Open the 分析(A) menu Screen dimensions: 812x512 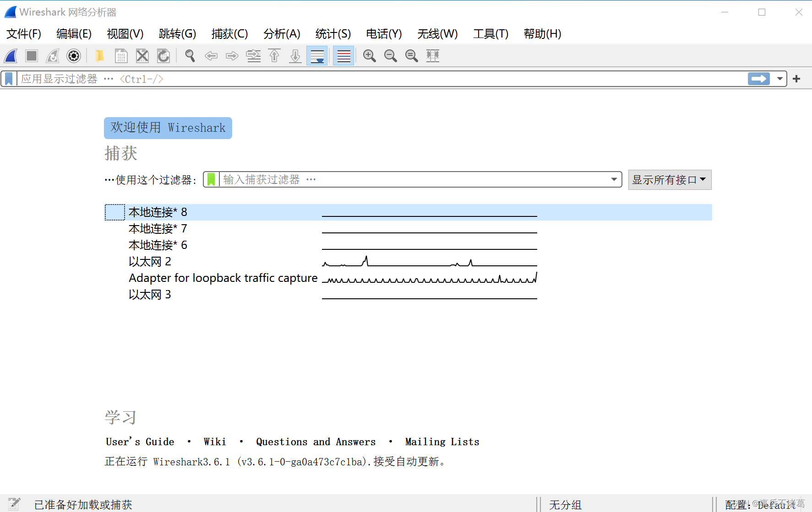pyautogui.click(x=282, y=34)
